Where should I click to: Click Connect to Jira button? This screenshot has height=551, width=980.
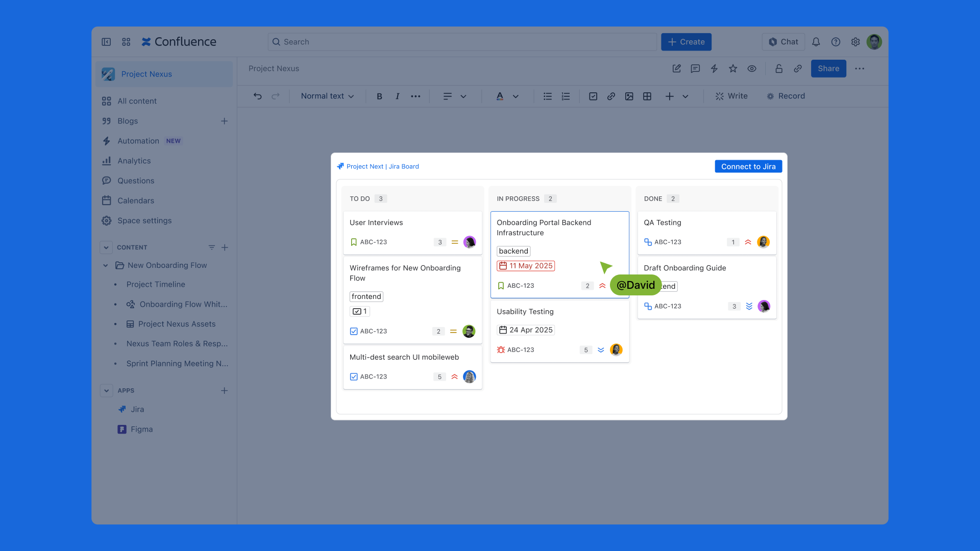pos(748,166)
